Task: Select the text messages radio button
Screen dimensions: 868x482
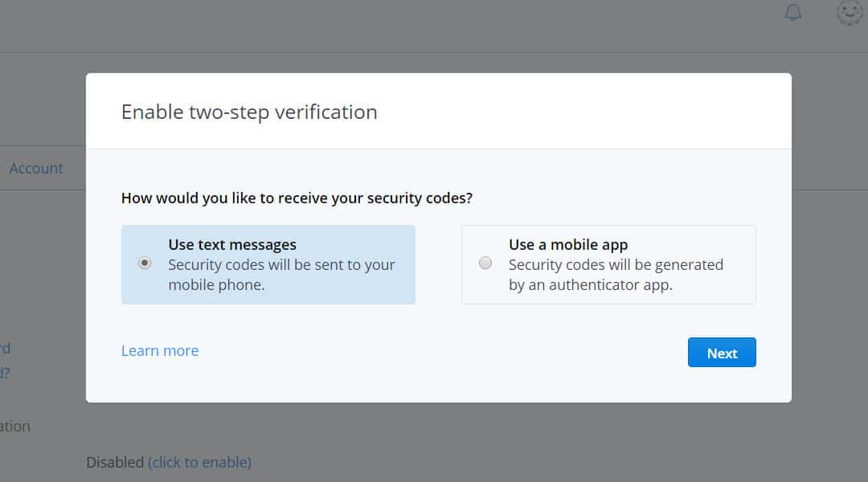Action: coord(145,263)
